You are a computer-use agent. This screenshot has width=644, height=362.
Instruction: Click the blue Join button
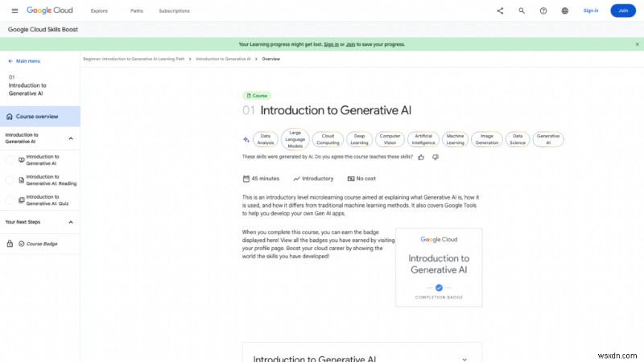[623, 10]
